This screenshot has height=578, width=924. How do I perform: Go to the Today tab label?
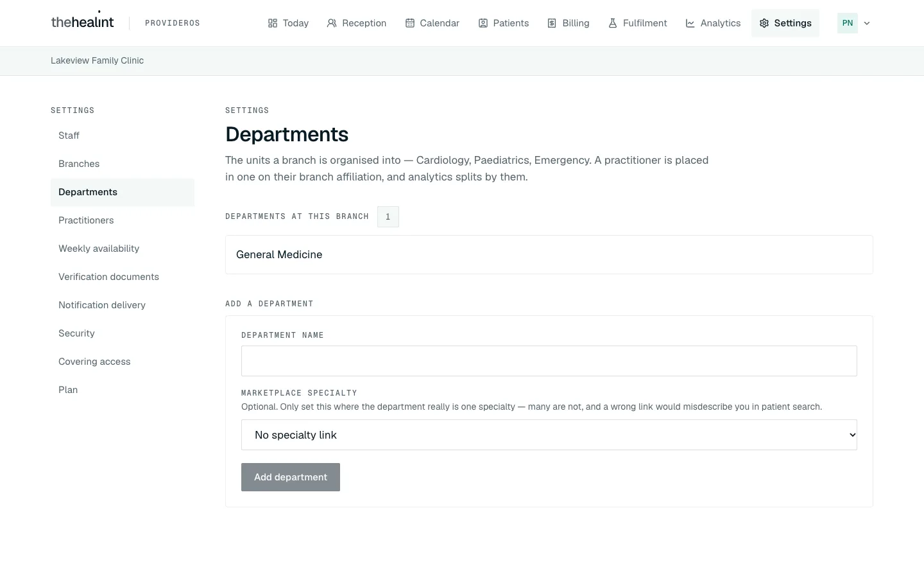point(296,23)
